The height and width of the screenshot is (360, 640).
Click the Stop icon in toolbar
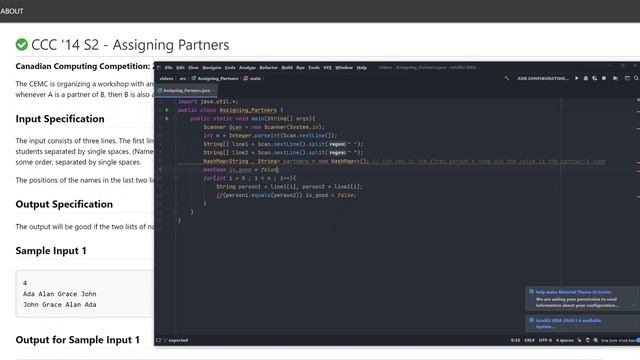coord(604,78)
